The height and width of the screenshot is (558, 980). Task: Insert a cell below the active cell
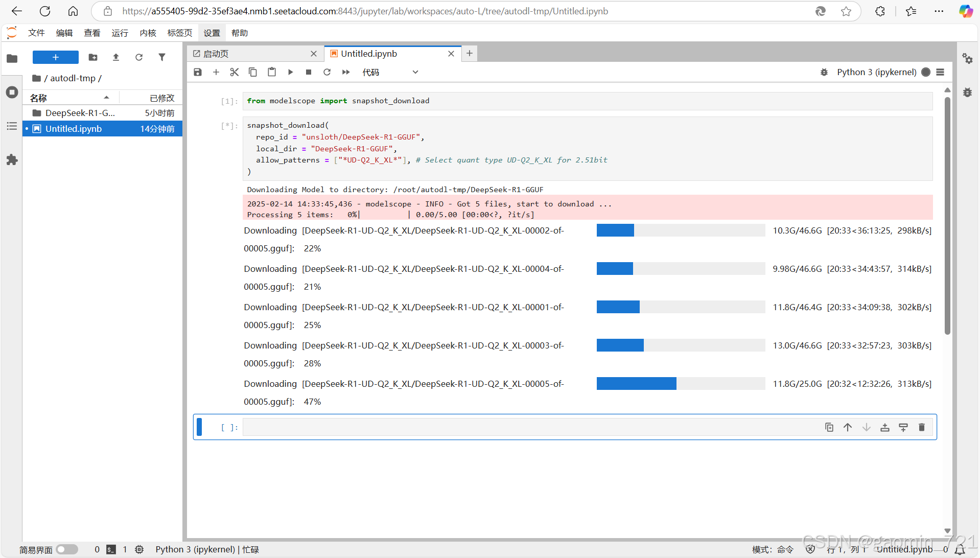[903, 427]
